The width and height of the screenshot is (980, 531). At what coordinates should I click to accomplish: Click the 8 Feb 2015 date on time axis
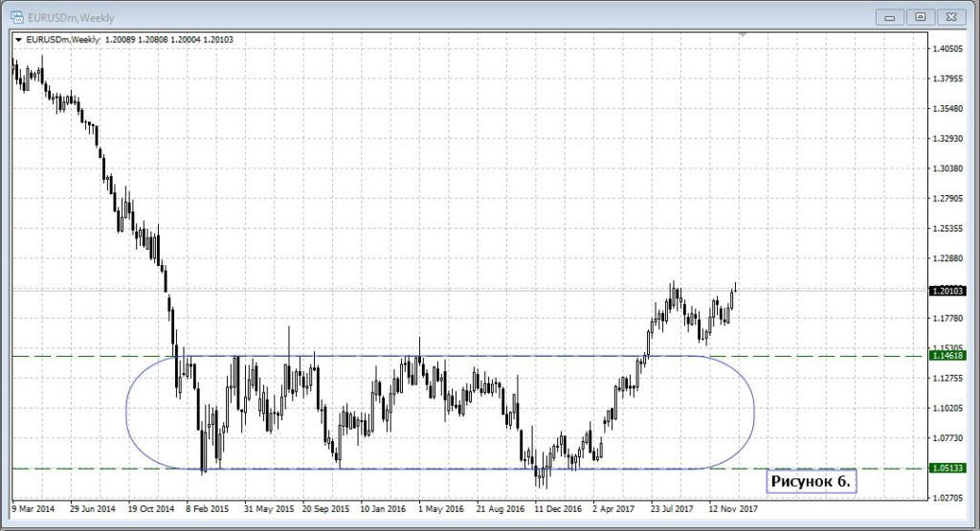pos(208,509)
